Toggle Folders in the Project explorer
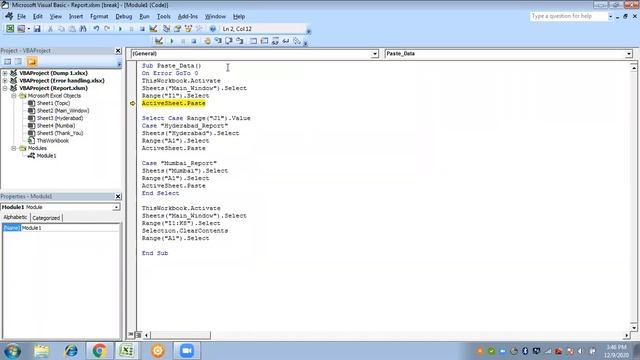Viewport: 640px width, 360px height. 32,62
